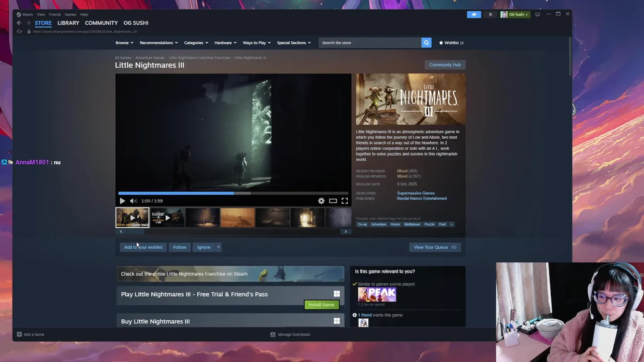Open the Friends menu

(55, 14)
